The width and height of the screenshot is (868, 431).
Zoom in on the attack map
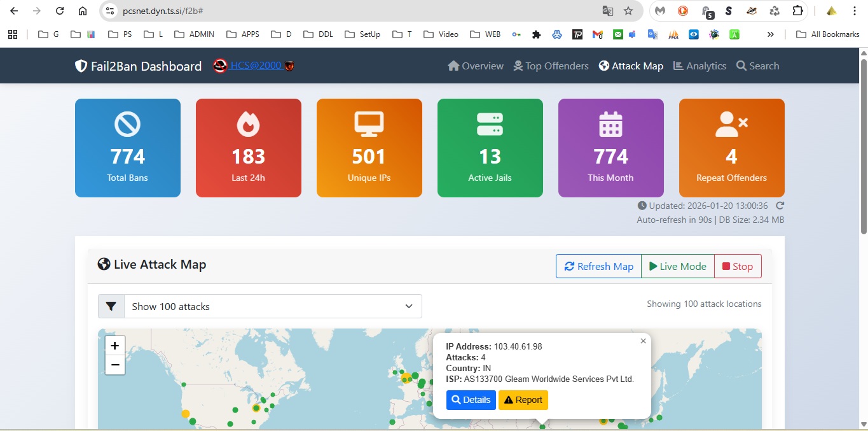point(115,346)
